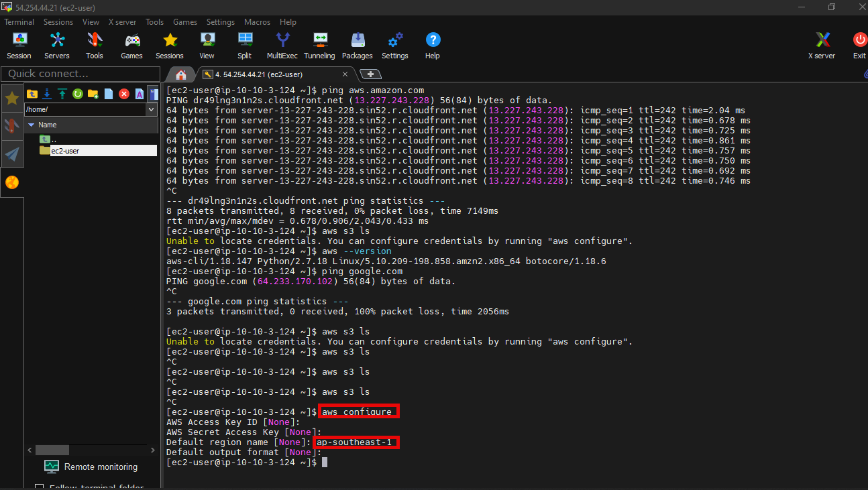Expand the /home/ path dropdown arrow
The width and height of the screenshot is (868, 490).
(x=152, y=109)
